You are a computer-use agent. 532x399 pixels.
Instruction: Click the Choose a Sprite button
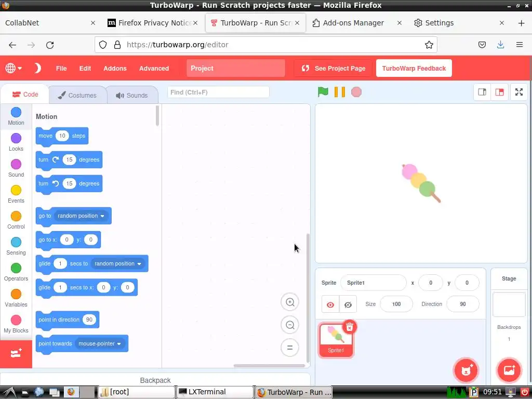(x=466, y=370)
